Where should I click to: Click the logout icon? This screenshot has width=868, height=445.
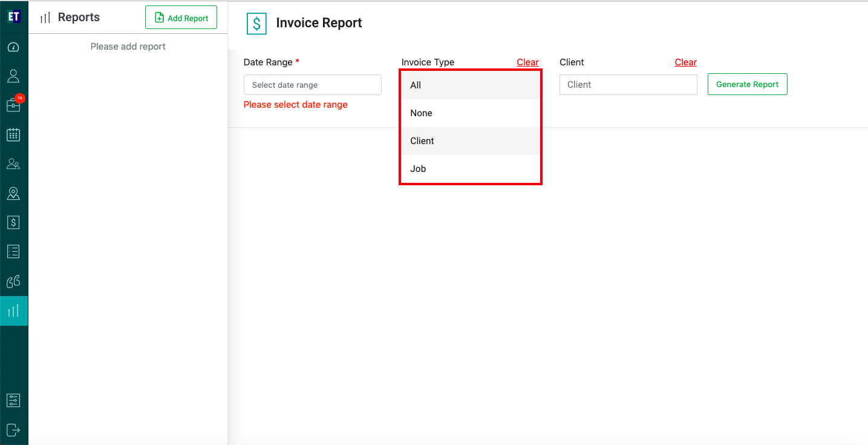click(x=13, y=430)
